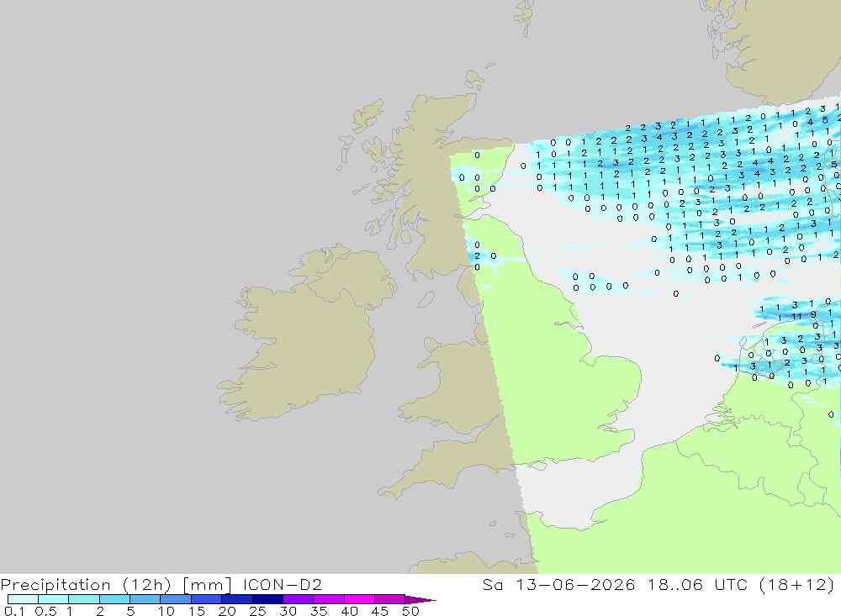Click the purple arrow tip above 50 mm
The height and width of the screenshot is (616, 841).
pyautogui.click(x=420, y=600)
